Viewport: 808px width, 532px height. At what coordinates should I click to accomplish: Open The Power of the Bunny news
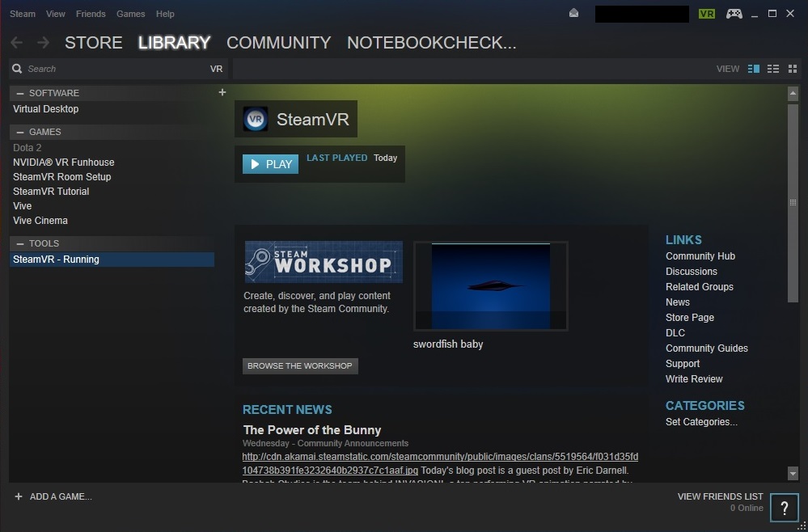tap(312, 430)
